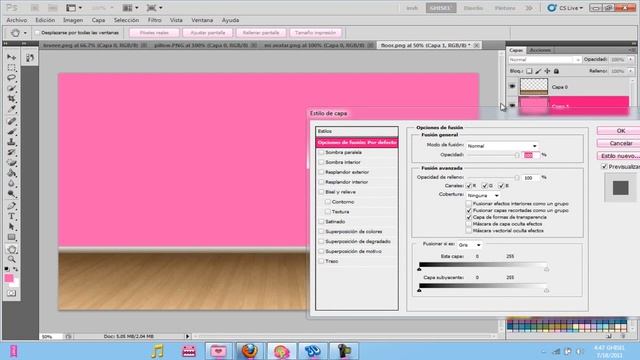The width and height of the screenshot is (640, 360).
Task: Lock image pixels brush icon
Action: 538,71
